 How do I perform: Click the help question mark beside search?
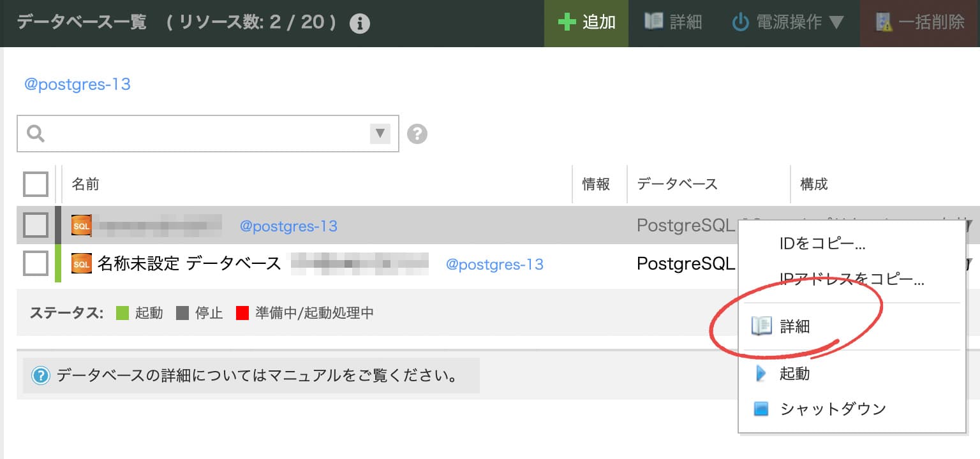(417, 134)
